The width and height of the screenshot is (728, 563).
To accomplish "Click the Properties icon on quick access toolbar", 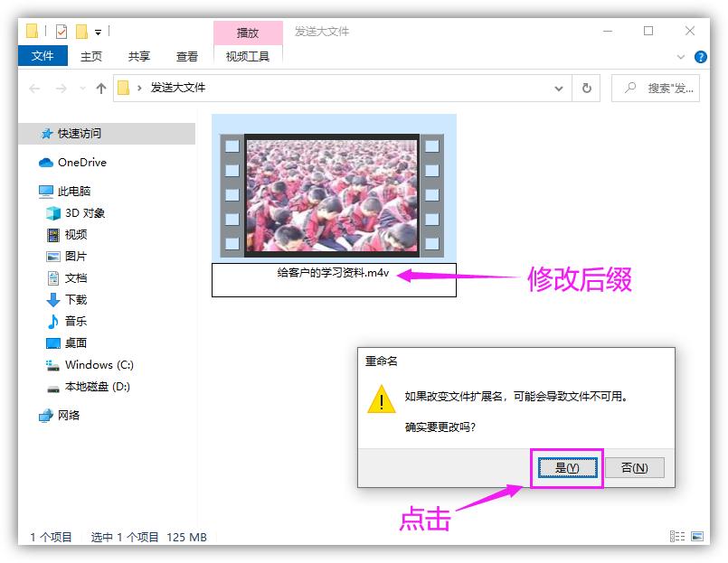I will 61,31.
